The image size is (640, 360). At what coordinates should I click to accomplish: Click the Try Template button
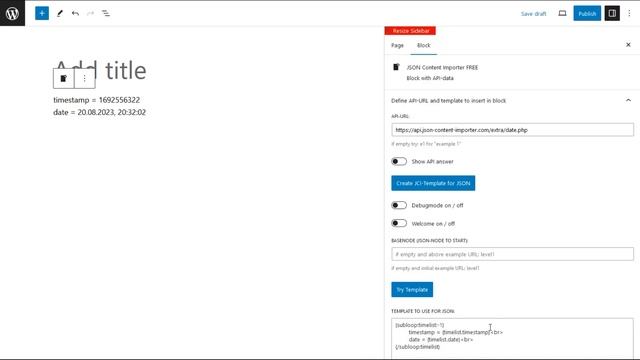(x=412, y=289)
